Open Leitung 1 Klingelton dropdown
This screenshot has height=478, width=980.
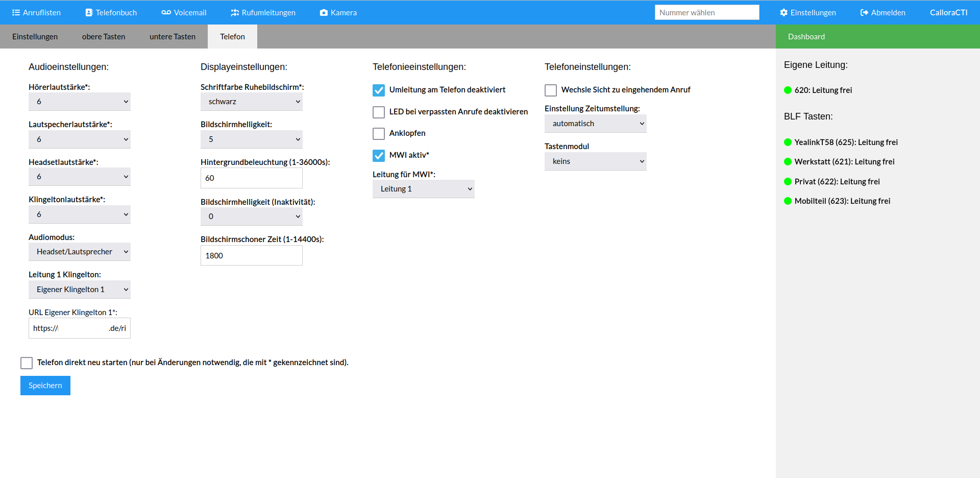click(x=80, y=290)
